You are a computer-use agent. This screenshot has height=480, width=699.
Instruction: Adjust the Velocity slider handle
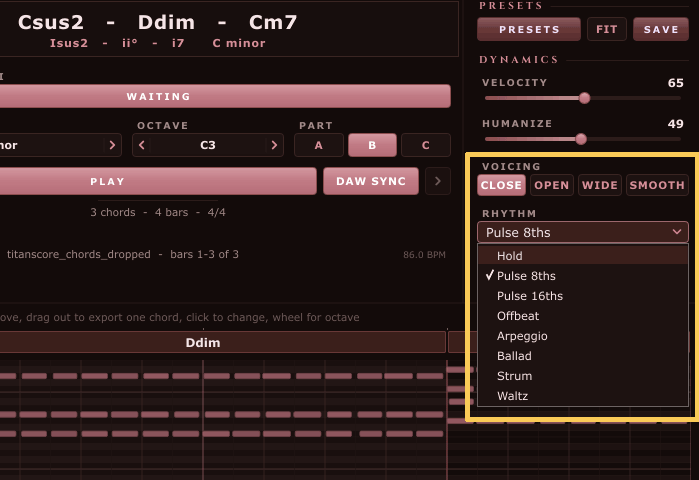[x=584, y=98]
